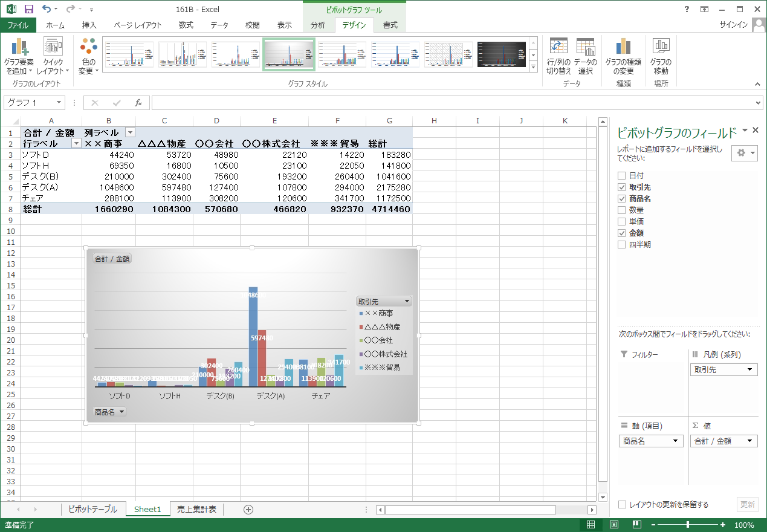Switch to the 分析 ribbon tab
The image size is (767, 532).
click(x=318, y=25)
